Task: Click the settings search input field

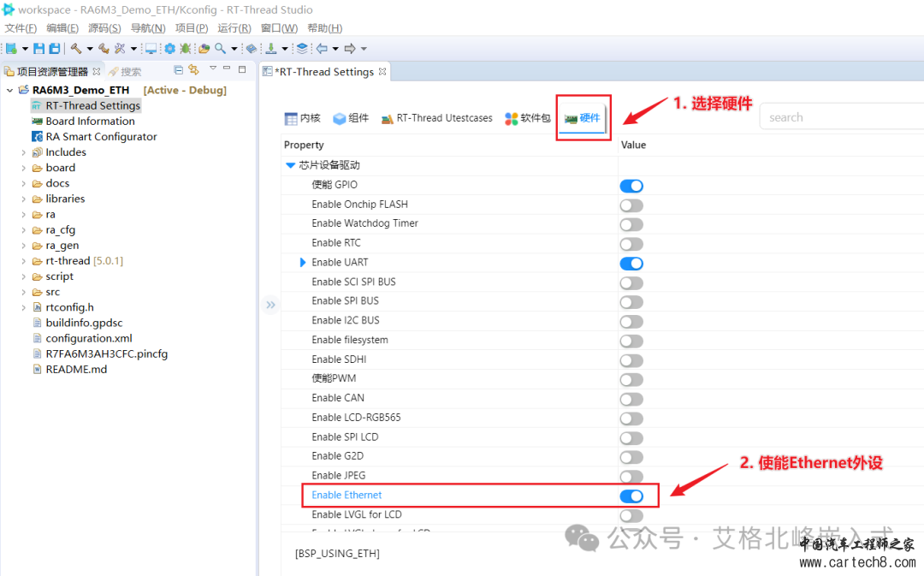Action: click(x=842, y=117)
